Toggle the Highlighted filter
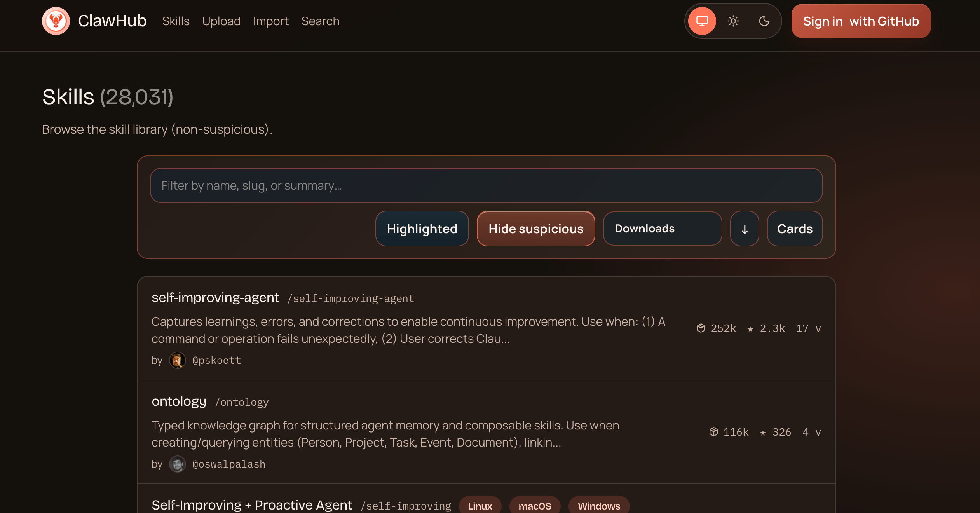Image resolution: width=980 pixels, height=513 pixels. [422, 229]
